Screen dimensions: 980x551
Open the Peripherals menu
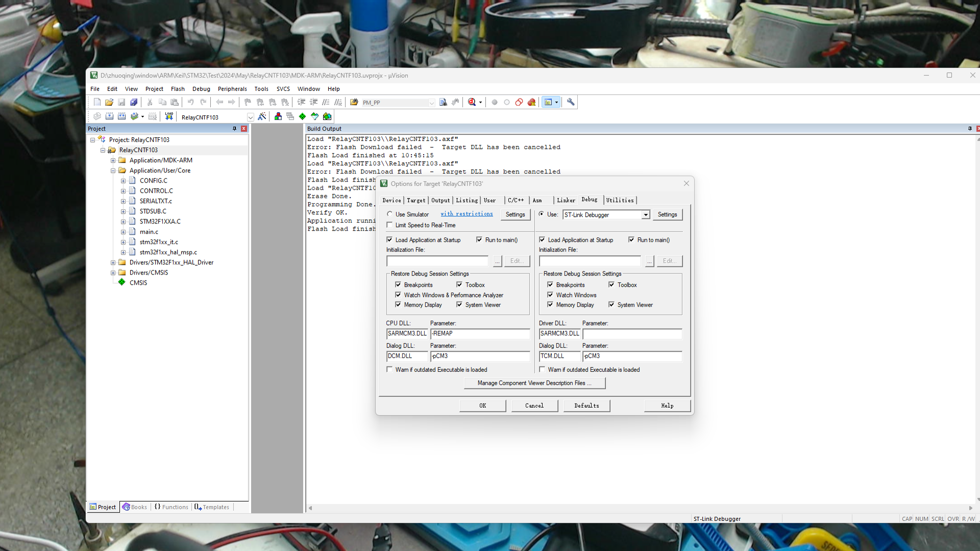coord(232,89)
